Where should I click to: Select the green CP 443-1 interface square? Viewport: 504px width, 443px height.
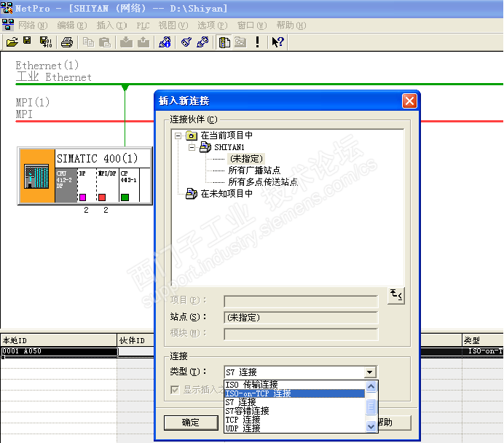point(125,197)
